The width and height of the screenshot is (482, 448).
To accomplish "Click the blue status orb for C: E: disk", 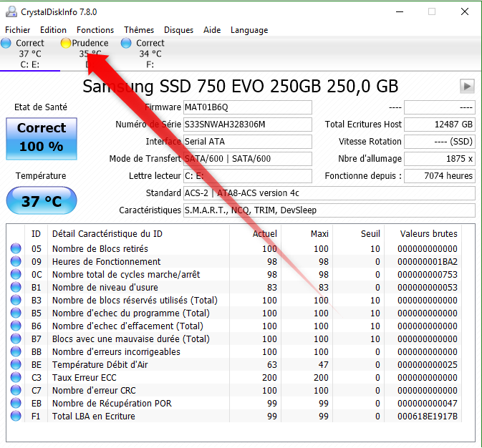I will [x=6, y=43].
